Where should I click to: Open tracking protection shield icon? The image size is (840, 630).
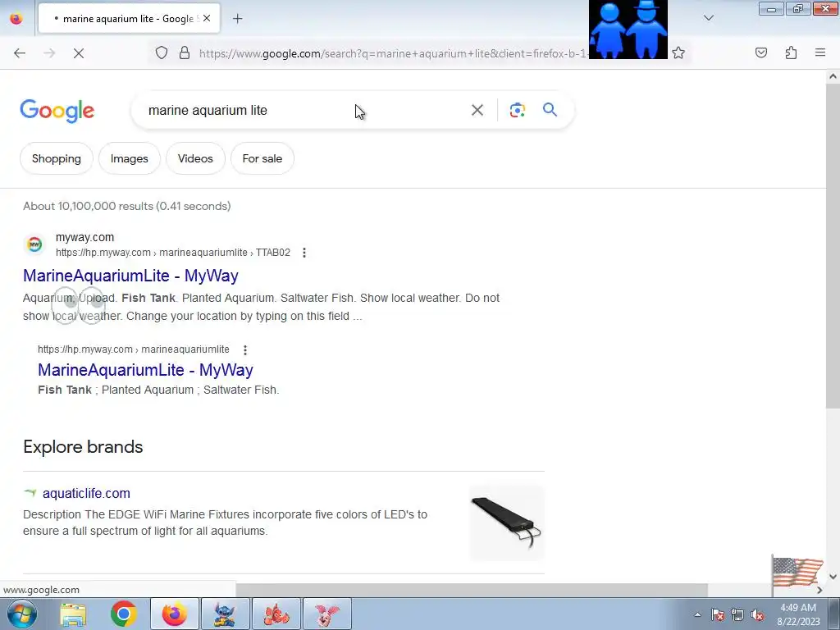coord(162,53)
